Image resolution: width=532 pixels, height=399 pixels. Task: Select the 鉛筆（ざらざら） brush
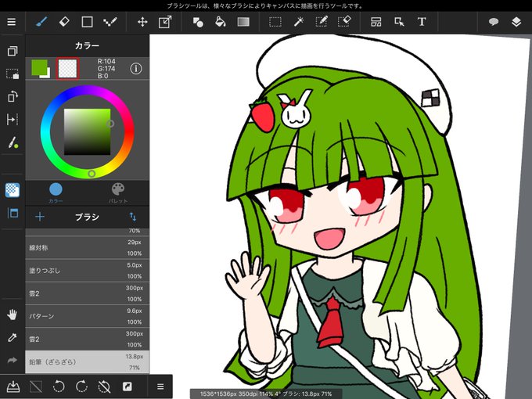click(87, 362)
